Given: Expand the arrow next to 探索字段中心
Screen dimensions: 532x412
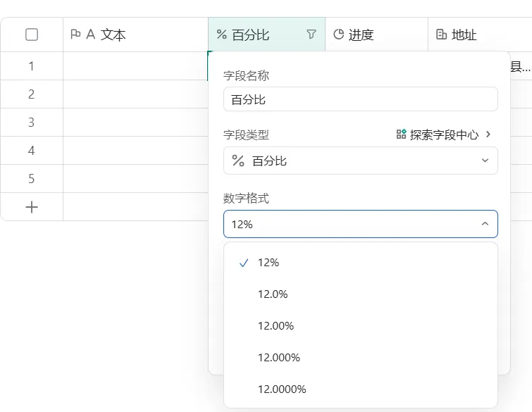Looking at the screenshot, I should click(488, 135).
